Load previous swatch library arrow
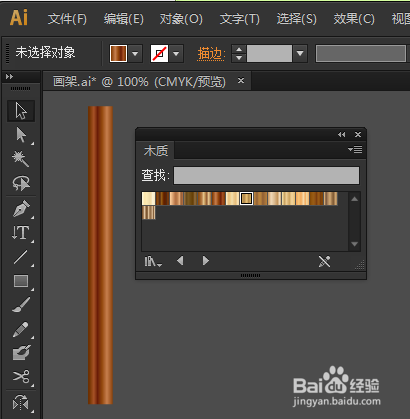This screenshot has width=410, height=419. (x=180, y=261)
